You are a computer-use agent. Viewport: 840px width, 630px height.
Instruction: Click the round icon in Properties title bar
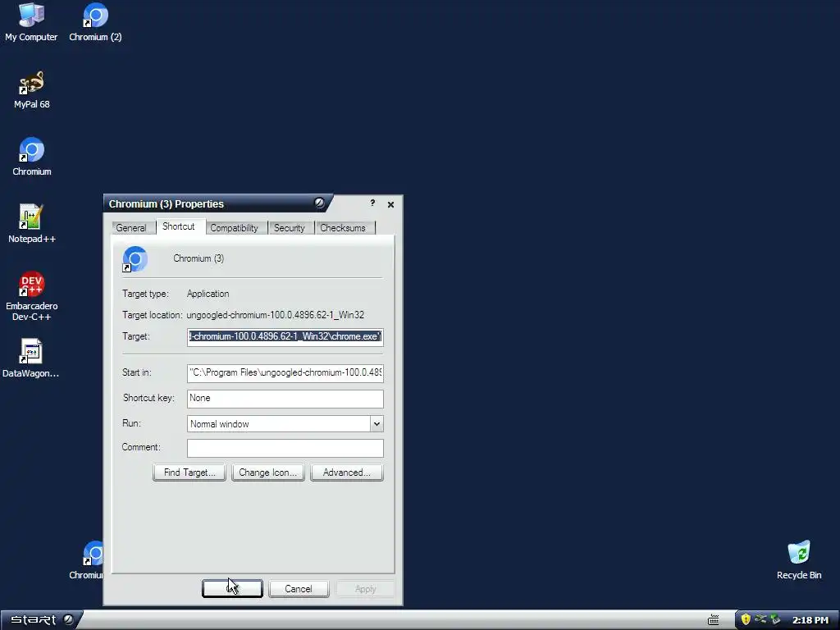pyautogui.click(x=319, y=203)
